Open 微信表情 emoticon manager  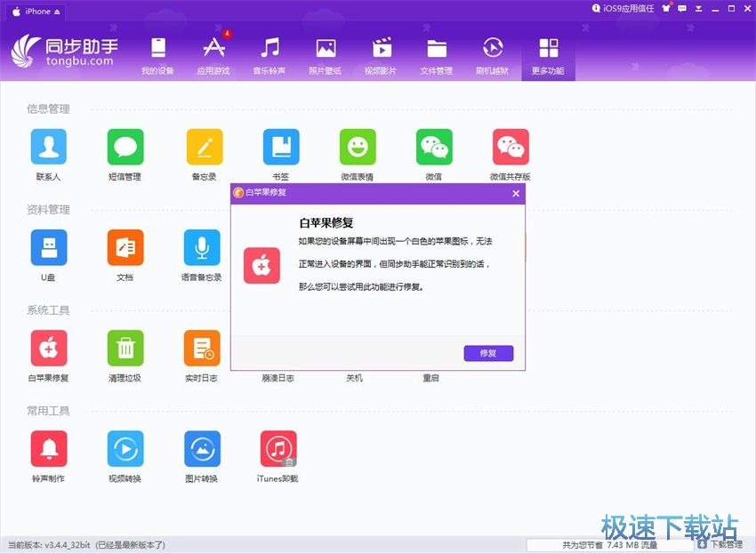(x=358, y=147)
